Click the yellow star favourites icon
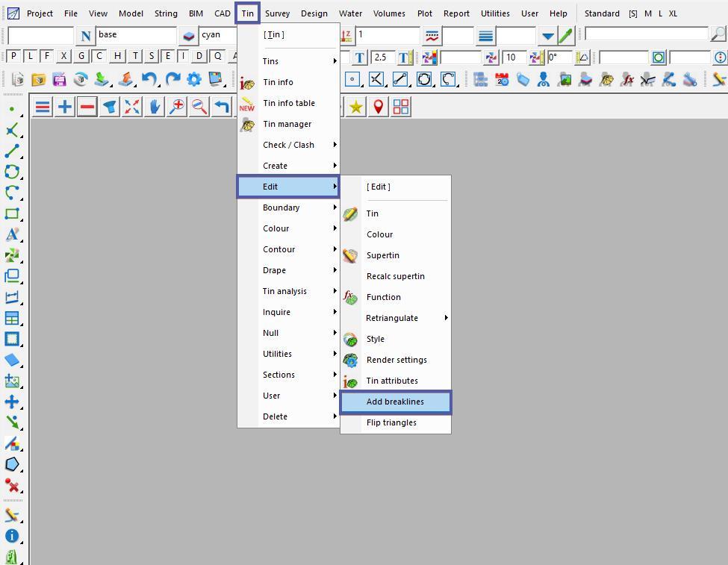Screen dimensions: 728x565 coord(356,107)
